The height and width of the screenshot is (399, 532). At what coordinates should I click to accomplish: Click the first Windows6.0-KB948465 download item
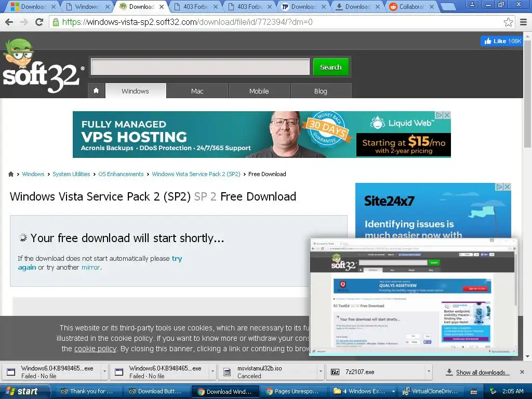point(52,372)
